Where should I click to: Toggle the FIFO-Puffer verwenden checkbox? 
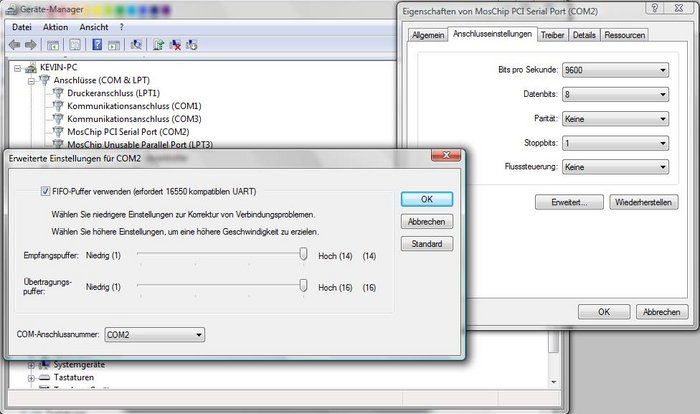click(x=46, y=191)
